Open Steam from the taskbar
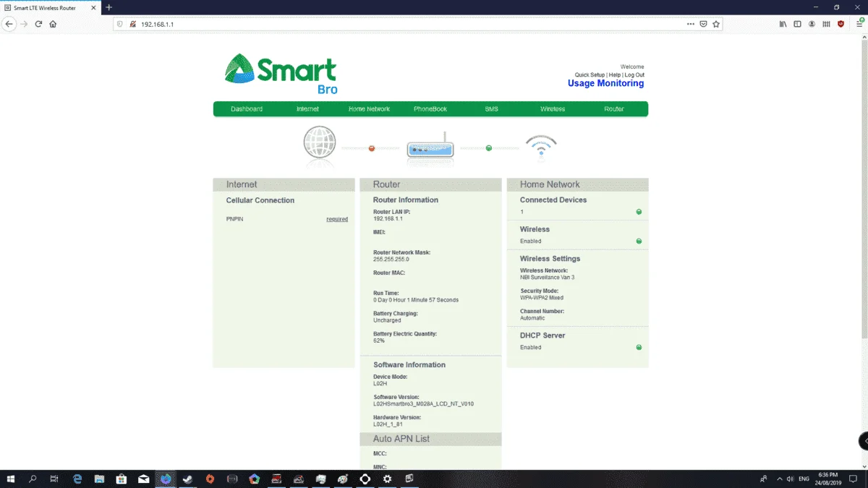 pos(188,479)
